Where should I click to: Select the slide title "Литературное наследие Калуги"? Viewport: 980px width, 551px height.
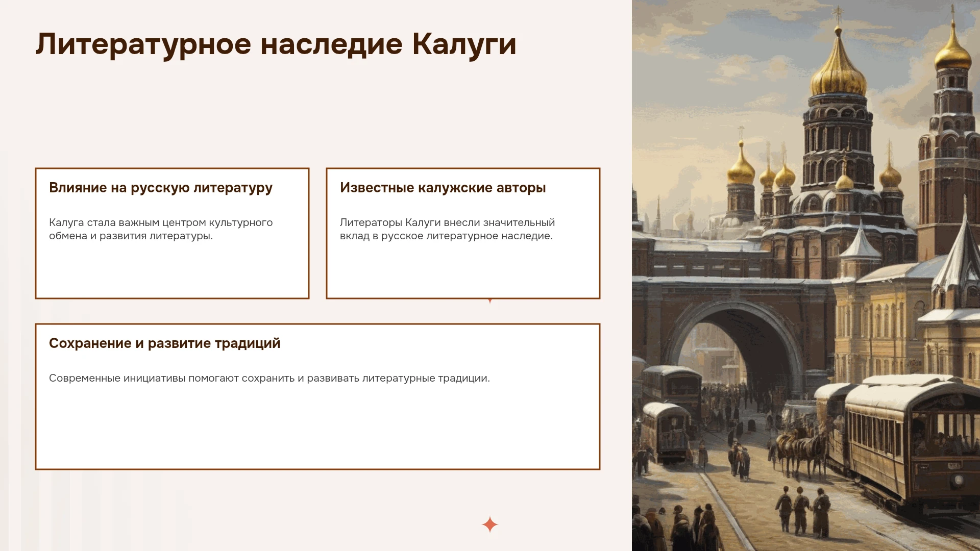(x=276, y=44)
